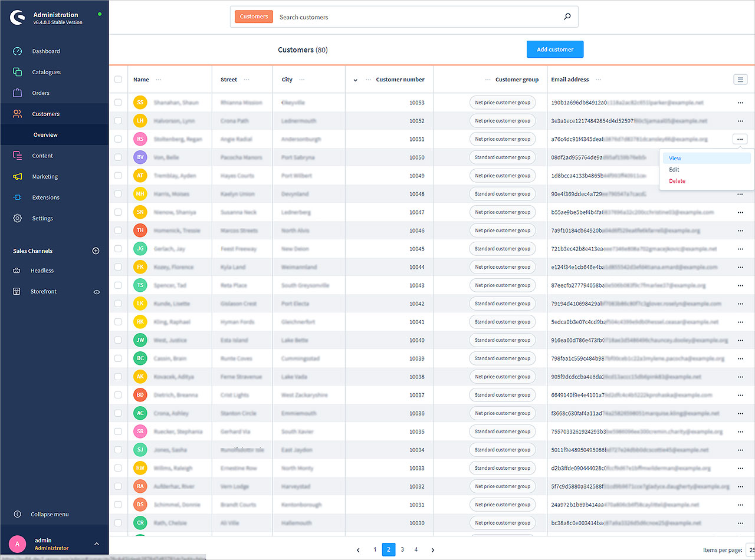Tick the select-all checkbox in header
Viewport: 755px width, 560px height.
click(118, 80)
